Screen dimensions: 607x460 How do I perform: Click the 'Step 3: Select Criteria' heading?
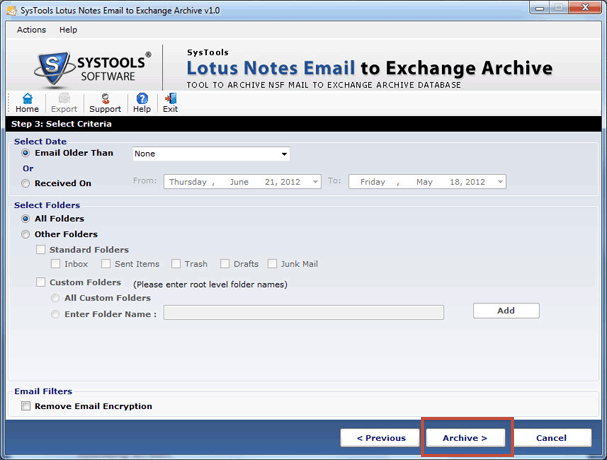point(61,124)
